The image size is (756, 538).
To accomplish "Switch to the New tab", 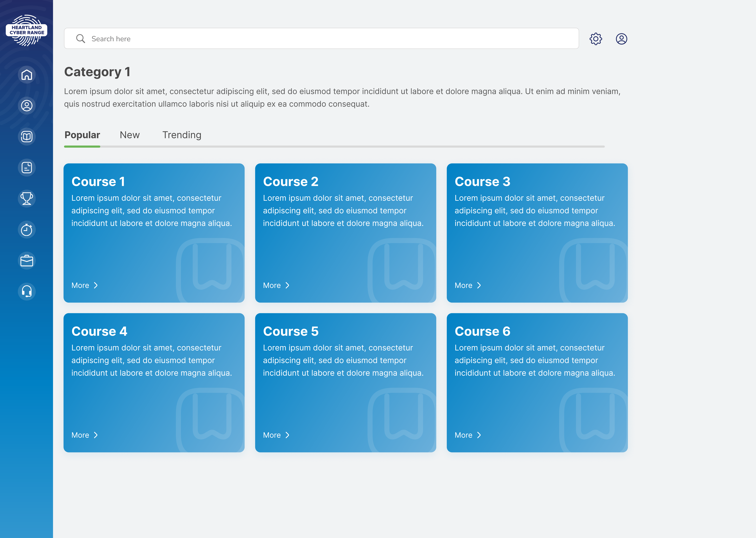I will coord(130,135).
